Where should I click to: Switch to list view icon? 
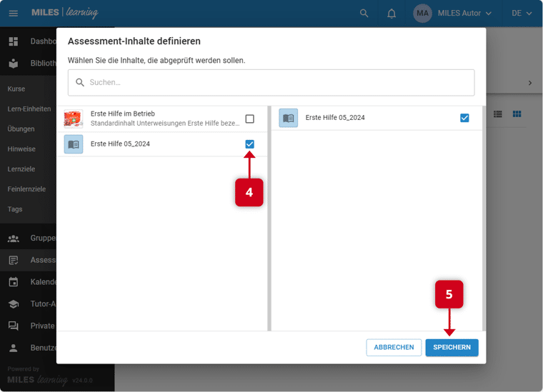[498, 114]
